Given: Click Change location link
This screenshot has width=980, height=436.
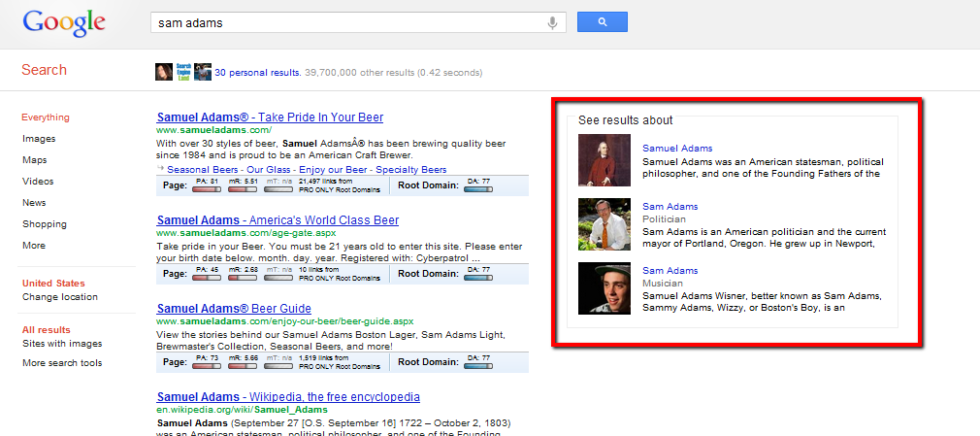Looking at the screenshot, I should click(60, 296).
